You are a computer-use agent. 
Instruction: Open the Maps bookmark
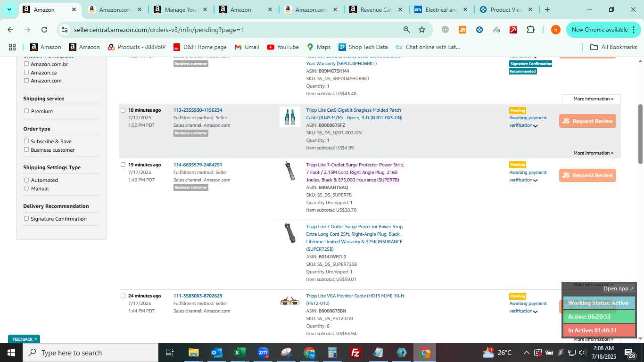point(319,47)
